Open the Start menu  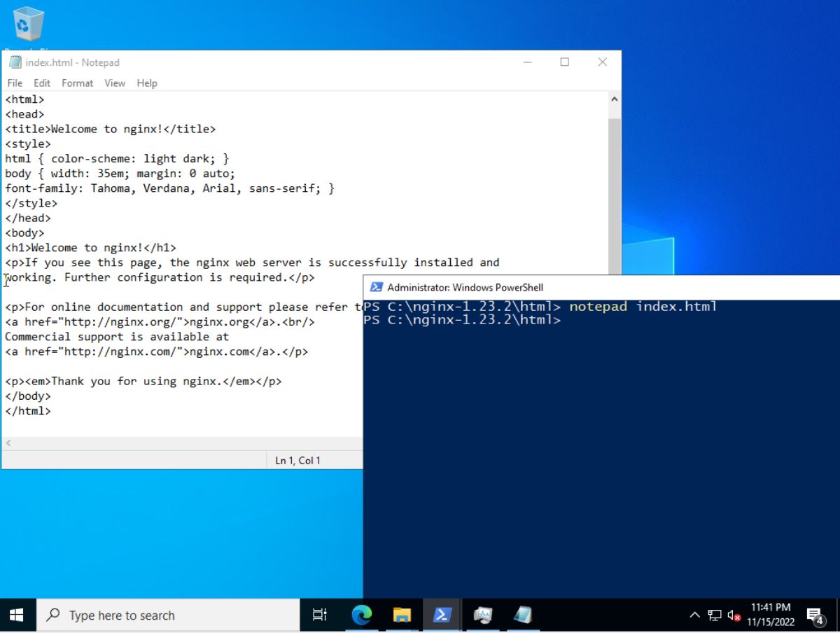click(17, 614)
